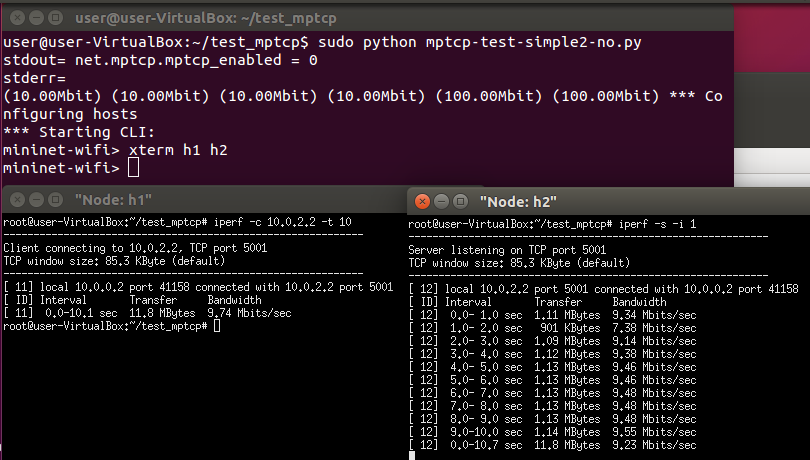810x460 pixels.
Task: Click the h2 terminal cursor below results
Action: 412,456
